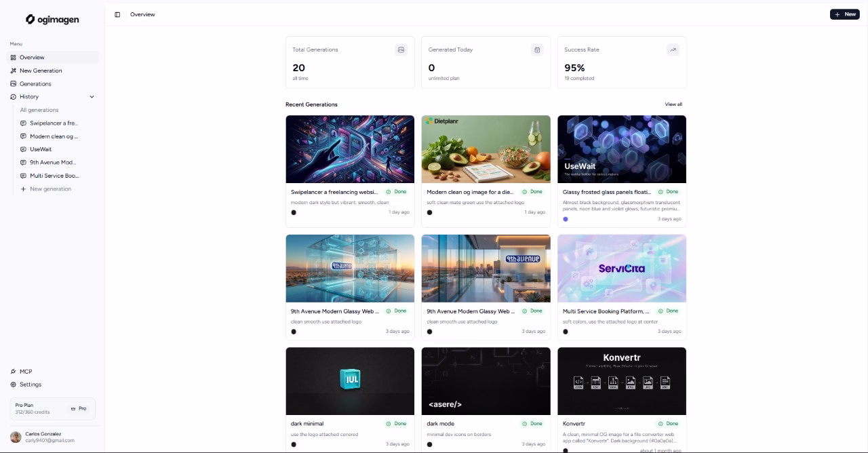Screen dimensions: 868x453
Task: Open Swipelancer generation thumbnail
Action: (350, 149)
